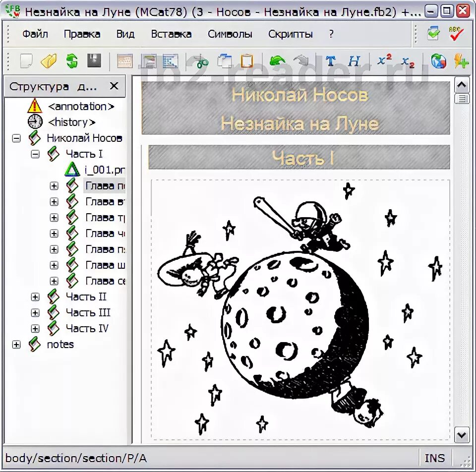The height and width of the screenshot is (472, 476).
Task: Switch to the design body view icon
Action: 148,60
